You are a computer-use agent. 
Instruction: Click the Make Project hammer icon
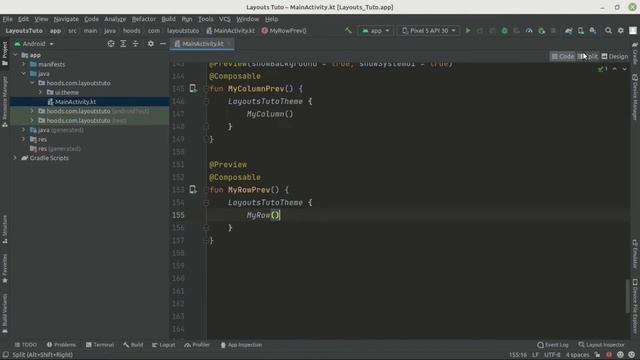(348, 31)
